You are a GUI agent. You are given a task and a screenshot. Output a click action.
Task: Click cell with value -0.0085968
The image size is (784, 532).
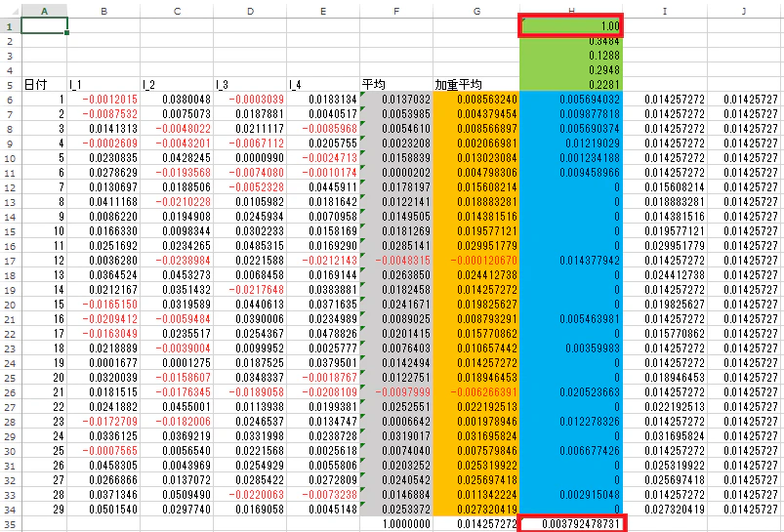click(323, 129)
